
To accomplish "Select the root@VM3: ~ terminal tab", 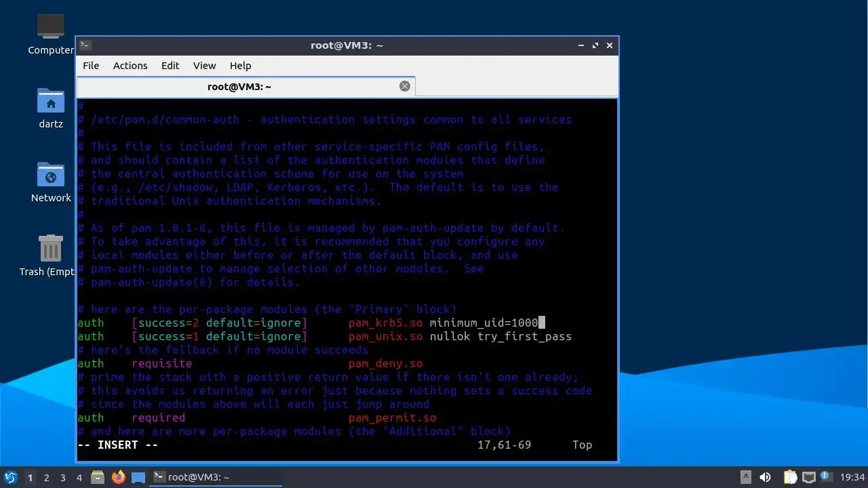I will click(245, 87).
